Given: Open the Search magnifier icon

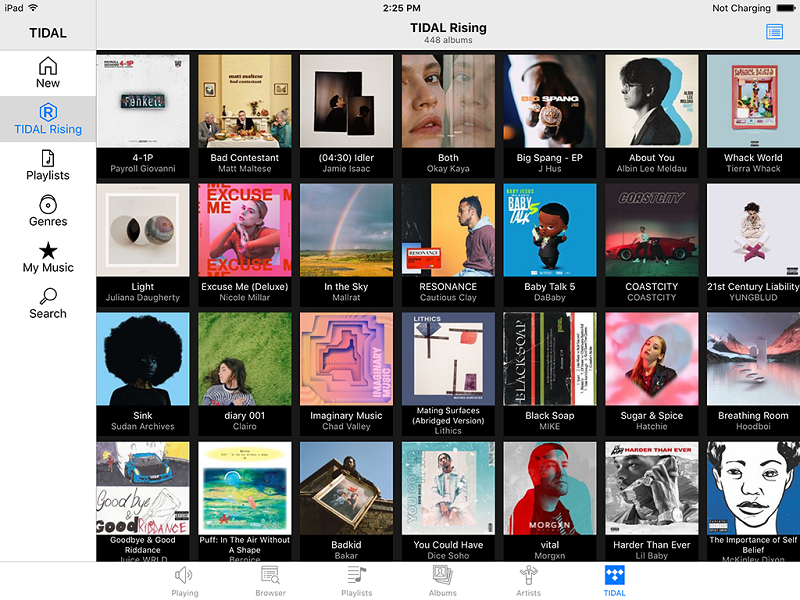Looking at the screenshot, I should (48, 296).
